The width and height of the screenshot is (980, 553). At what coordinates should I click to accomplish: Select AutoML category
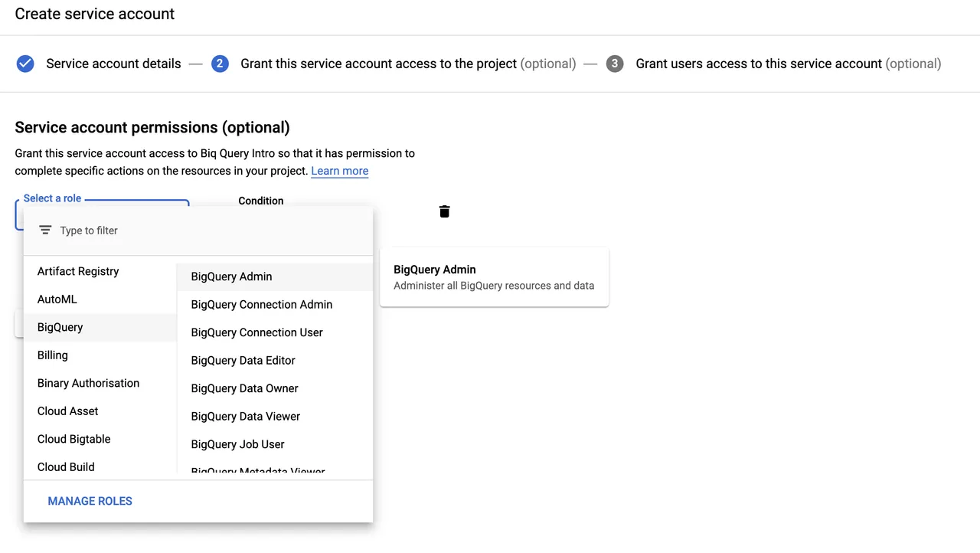pyautogui.click(x=100, y=299)
